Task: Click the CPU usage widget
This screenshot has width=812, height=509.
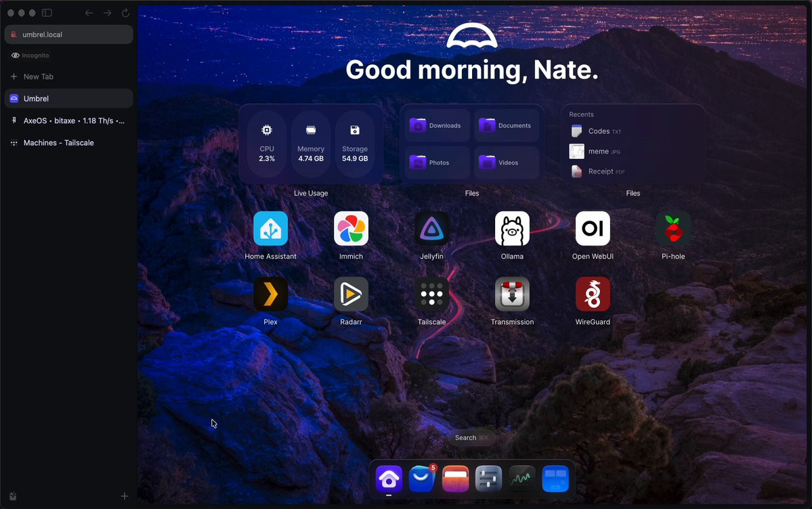Action: pyautogui.click(x=267, y=144)
